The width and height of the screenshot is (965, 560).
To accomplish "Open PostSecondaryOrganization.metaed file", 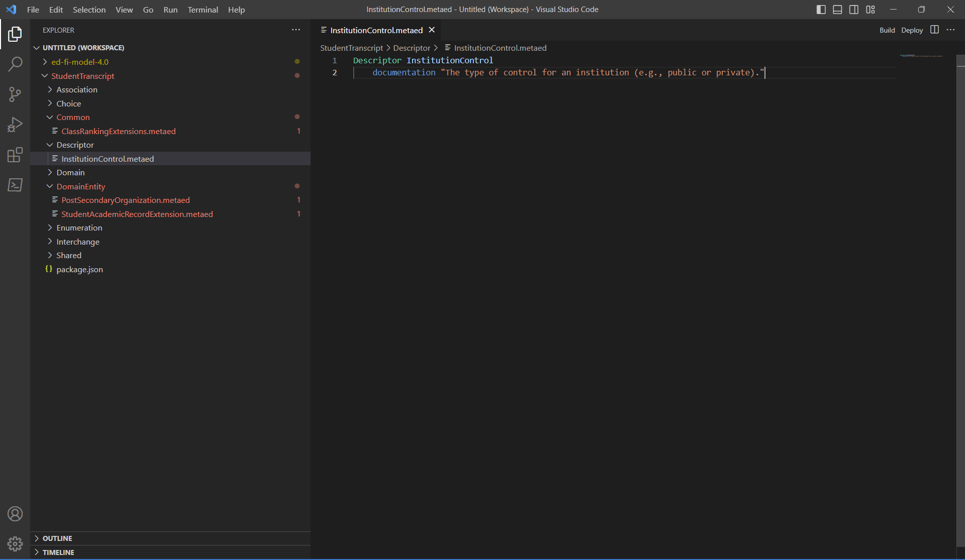I will 126,200.
